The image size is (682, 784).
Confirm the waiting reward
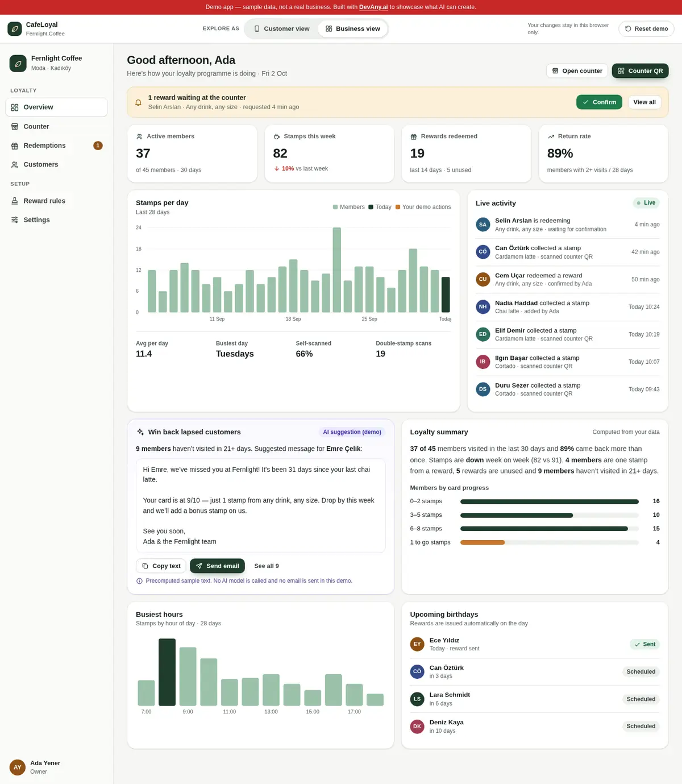599,102
